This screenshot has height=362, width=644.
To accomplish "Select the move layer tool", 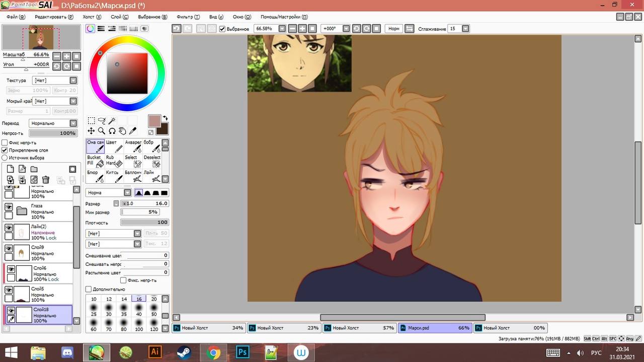I will pos(92,131).
